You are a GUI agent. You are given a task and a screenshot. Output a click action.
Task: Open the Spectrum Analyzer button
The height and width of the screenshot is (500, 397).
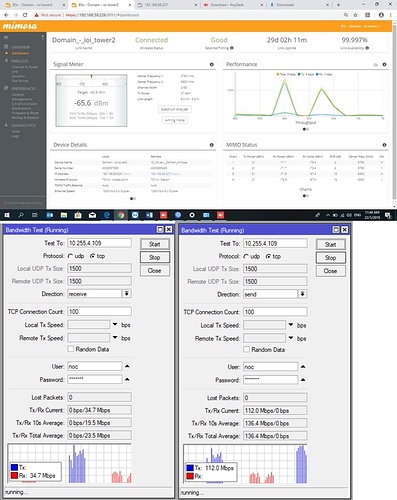(175, 109)
